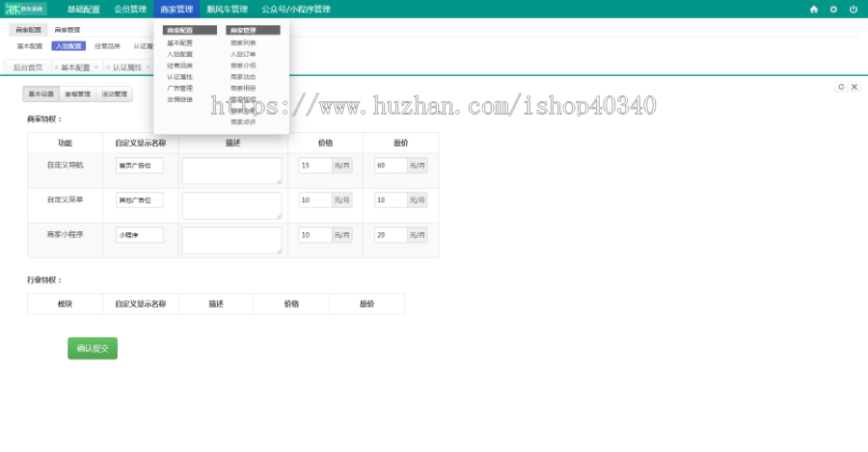Click the description textarea for 商家小程序

pyautogui.click(x=231, y=240)
